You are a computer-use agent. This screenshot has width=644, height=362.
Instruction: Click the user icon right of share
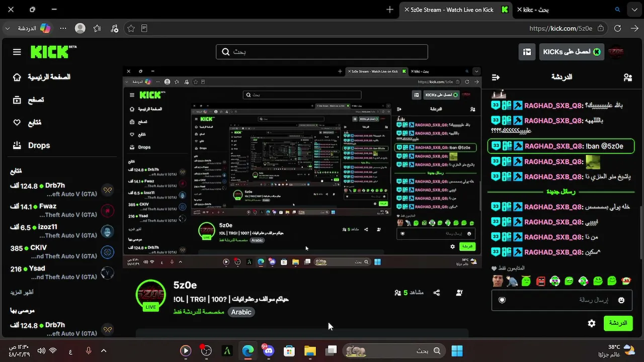pos(459,293)
